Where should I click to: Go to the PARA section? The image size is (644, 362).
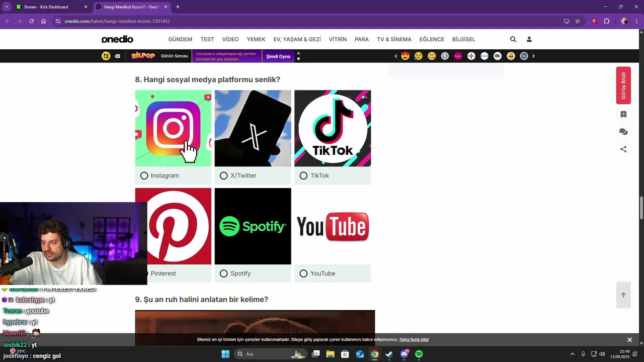pos(362,39)
